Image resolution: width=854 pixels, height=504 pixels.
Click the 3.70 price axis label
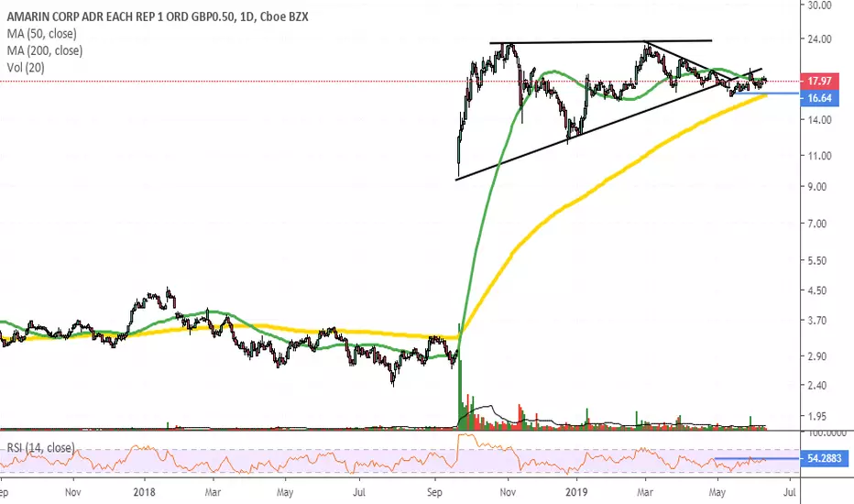point(817,321)
